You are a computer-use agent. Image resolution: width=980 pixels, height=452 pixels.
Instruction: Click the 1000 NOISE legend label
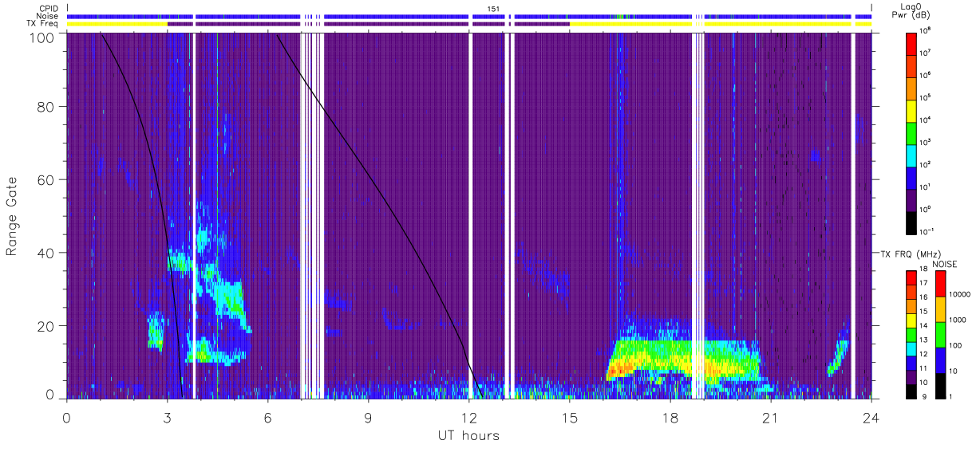click(x=958, y=320)
